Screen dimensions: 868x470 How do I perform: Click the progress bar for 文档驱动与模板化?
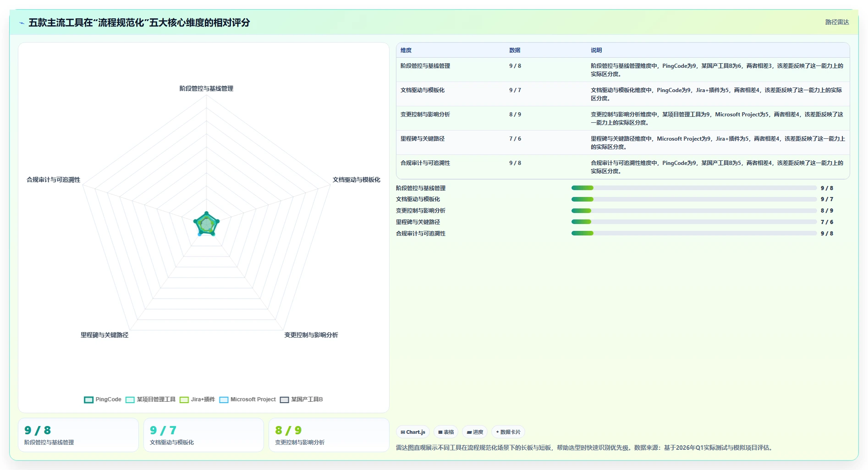click(694, 199)
